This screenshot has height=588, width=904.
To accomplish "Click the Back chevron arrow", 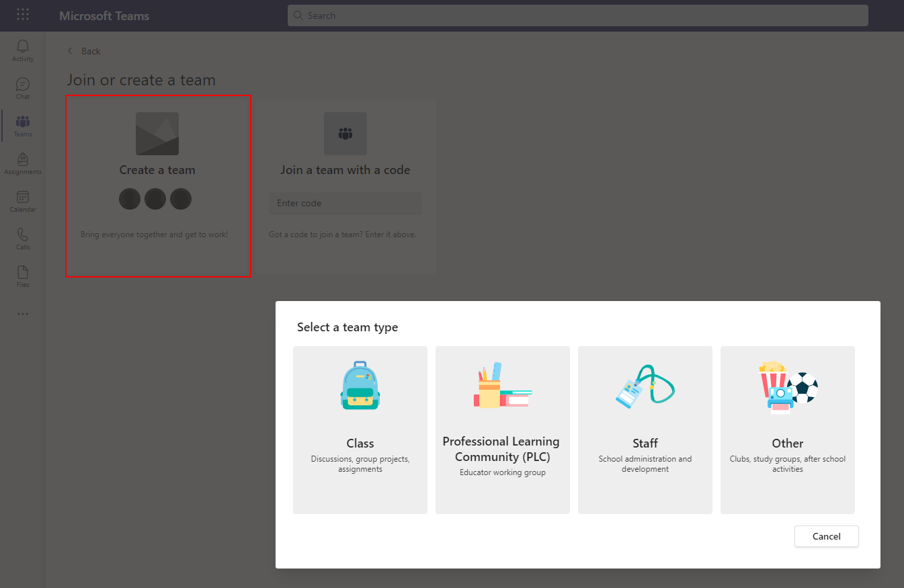I will click(70, 51).
